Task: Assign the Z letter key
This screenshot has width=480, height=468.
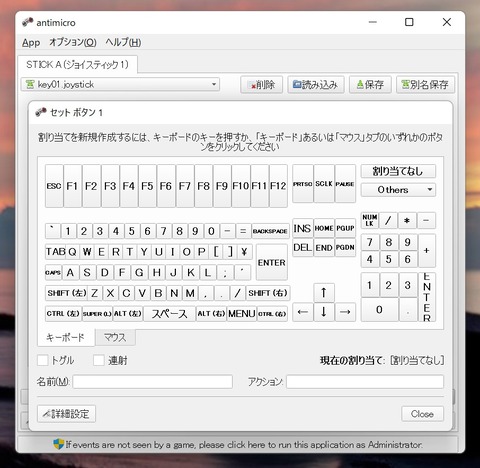Action: click(x=95, y=293)
